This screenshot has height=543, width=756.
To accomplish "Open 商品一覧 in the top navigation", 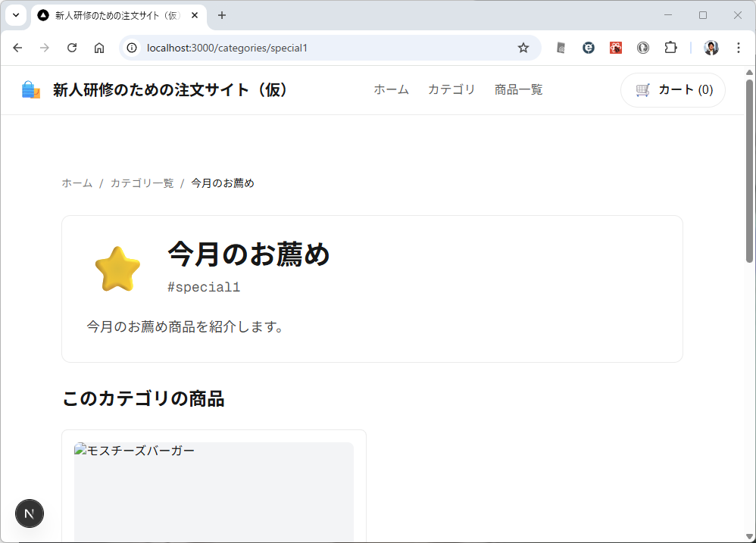I will click(518, 90).
